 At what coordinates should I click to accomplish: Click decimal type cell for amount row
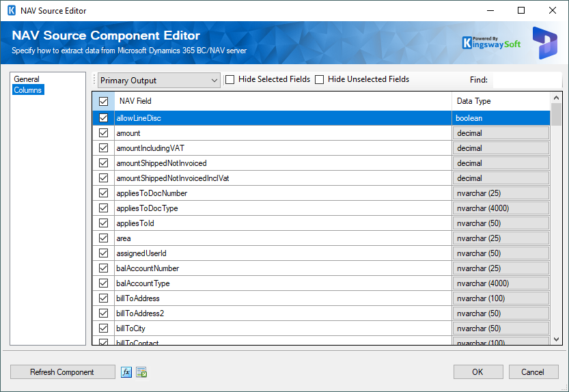[x=501, y=133]
